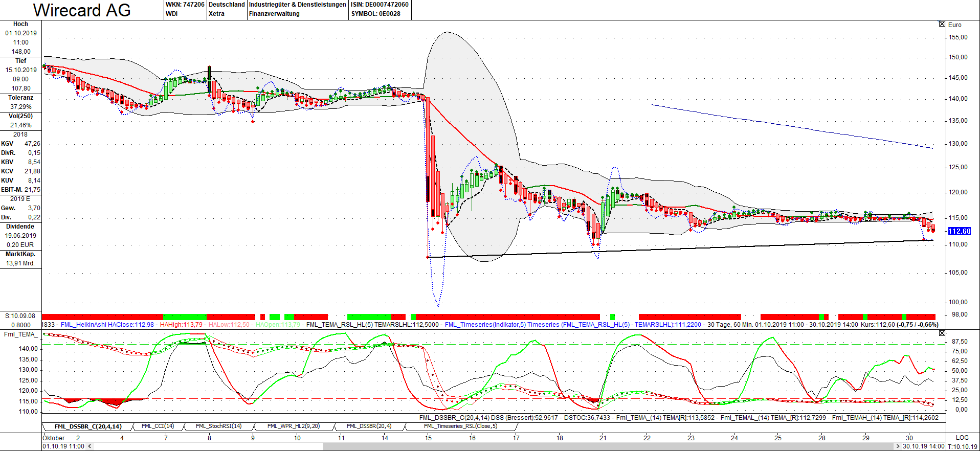Click the Euro currency axis label
980x451 pixels.
[954, 25]
